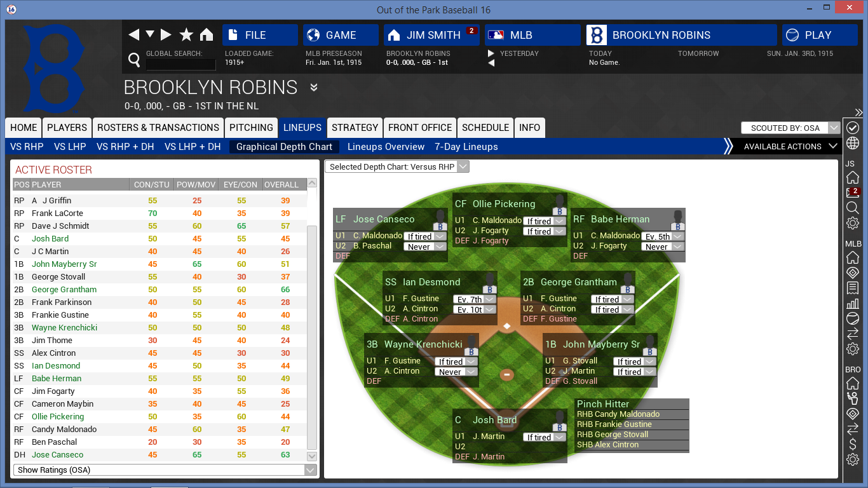Open the 3B U2 A. Cintron Never dropdown
This screenshot has height=488, width=868.
[456, 372]
